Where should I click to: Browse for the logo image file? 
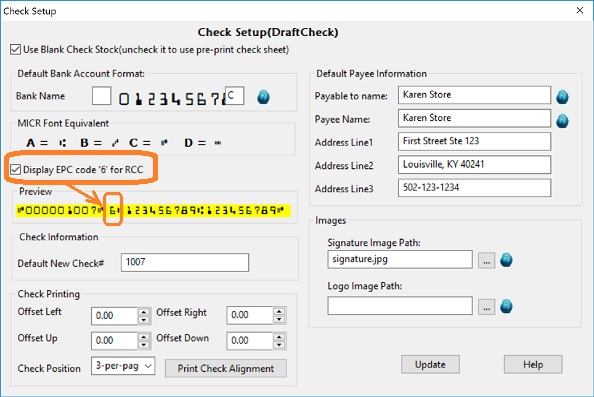[x=486, y=307]
